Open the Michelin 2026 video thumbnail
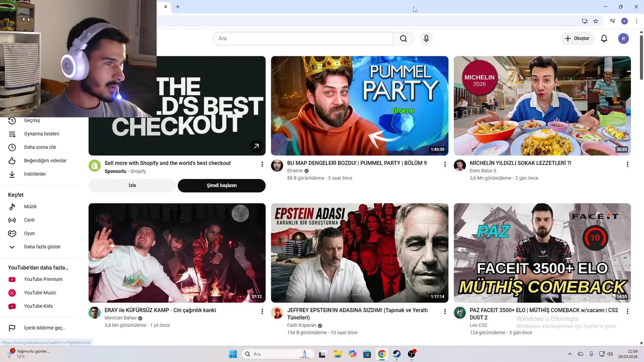 coord(542,106)
